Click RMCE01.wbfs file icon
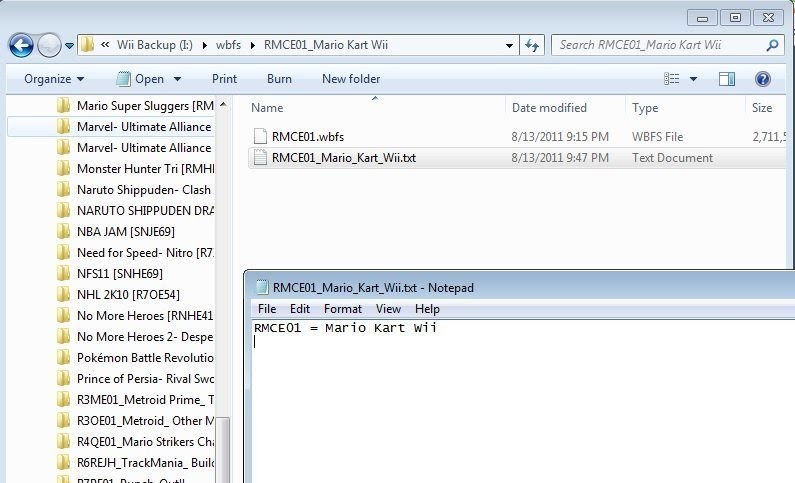Viewport: 795px width, 483px height. [x=260, y=136]
